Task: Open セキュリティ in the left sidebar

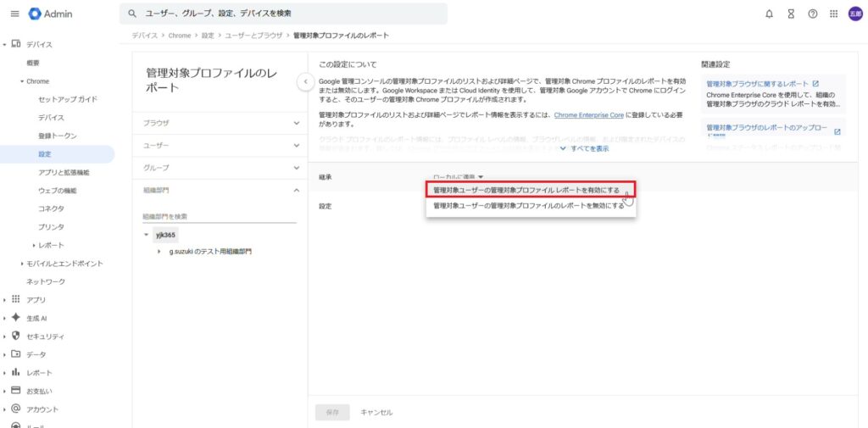Action: click(x=44, y=336)
